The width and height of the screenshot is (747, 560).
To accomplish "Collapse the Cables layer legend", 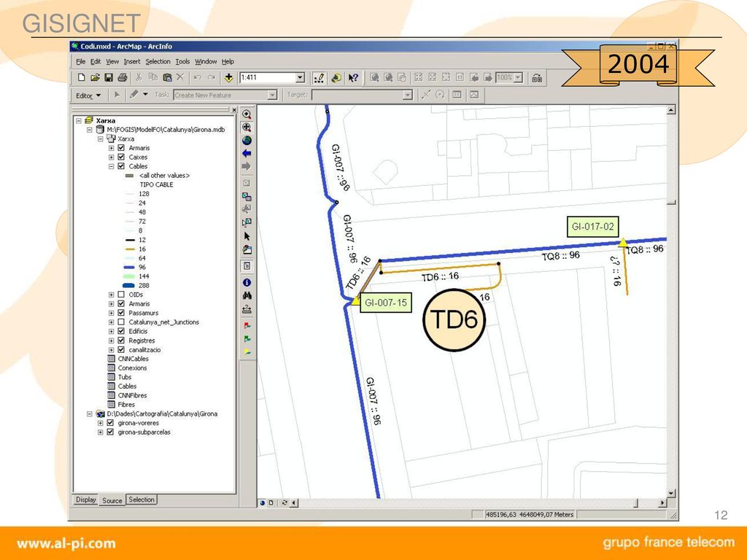I will point(111,167).
